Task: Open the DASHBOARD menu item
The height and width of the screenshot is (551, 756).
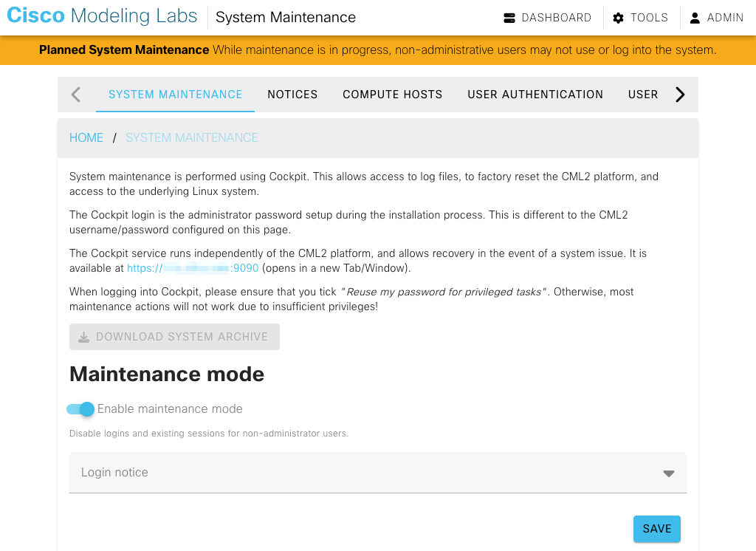Action: (547, 18)
